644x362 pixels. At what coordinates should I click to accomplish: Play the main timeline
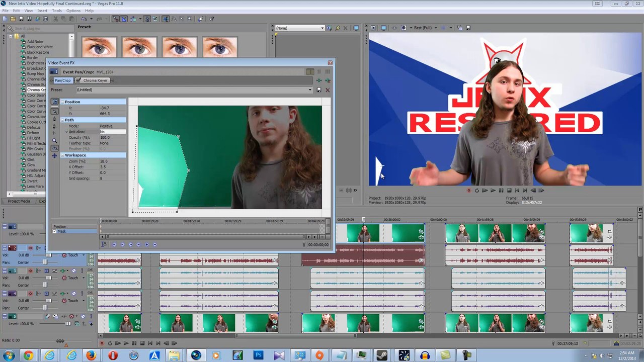tap(126, 343)
